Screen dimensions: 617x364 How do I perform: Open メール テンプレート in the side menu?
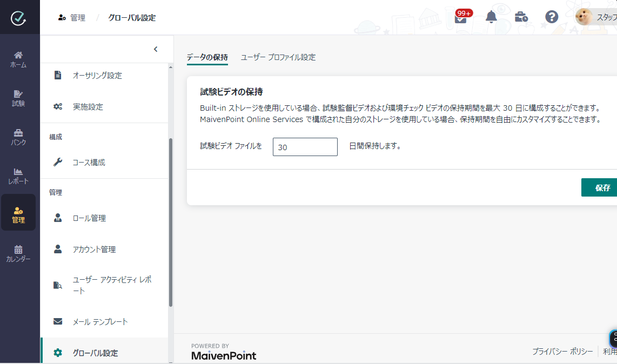[x=100, y=322]
